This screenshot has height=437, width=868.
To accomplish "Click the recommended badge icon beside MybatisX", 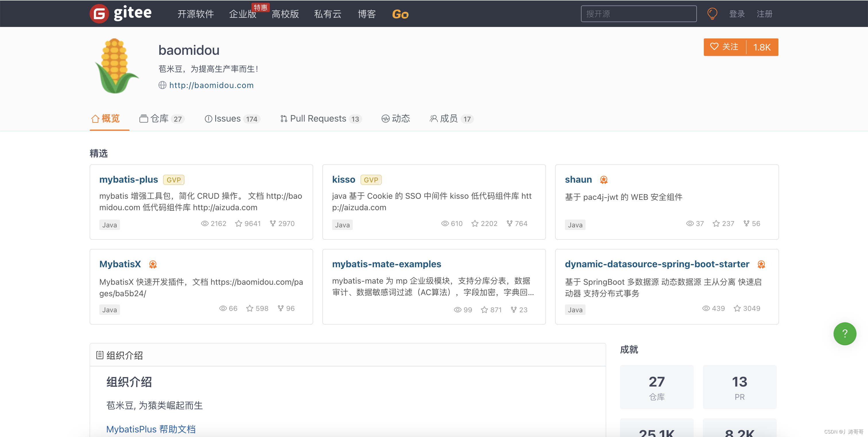I will click(x=153, y=264).
